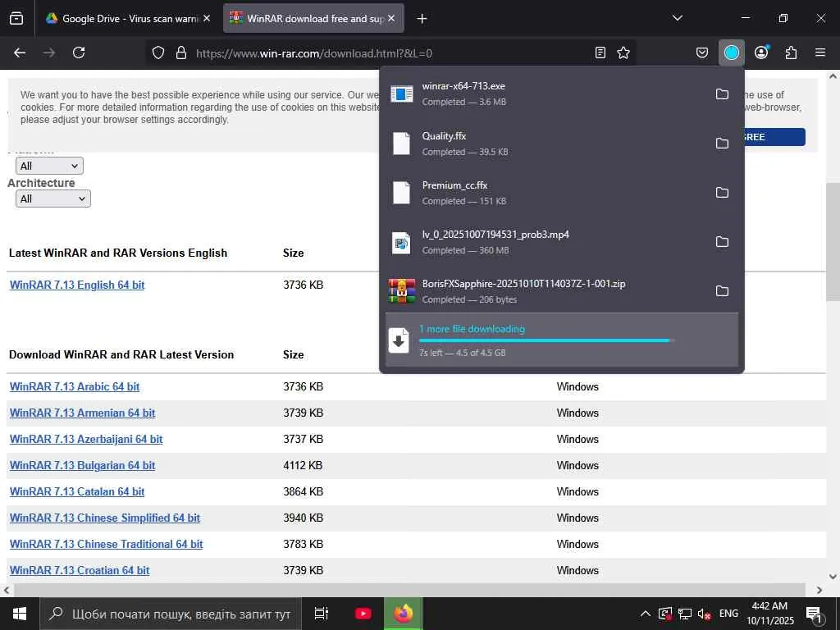Click the vertical page scrollbar thumb
The height and width of the screenshot is (630, 840).
point(833,241)
